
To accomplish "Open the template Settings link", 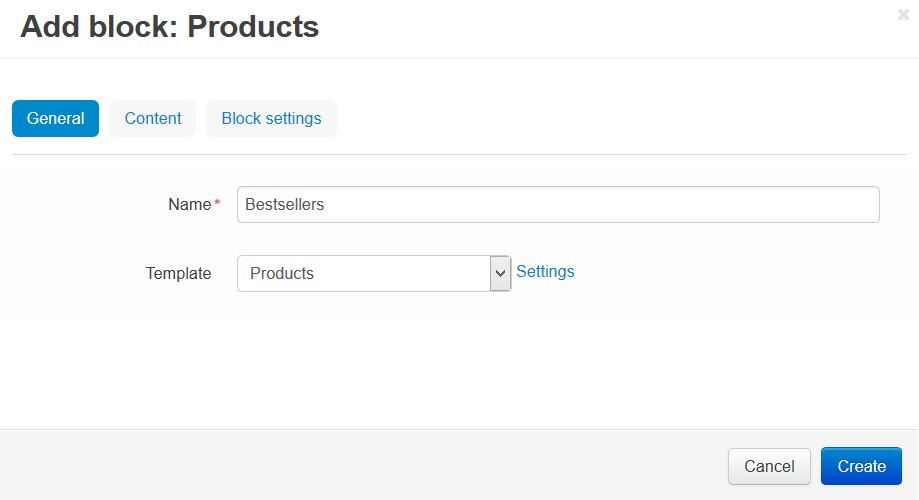I will pos(545,271).
